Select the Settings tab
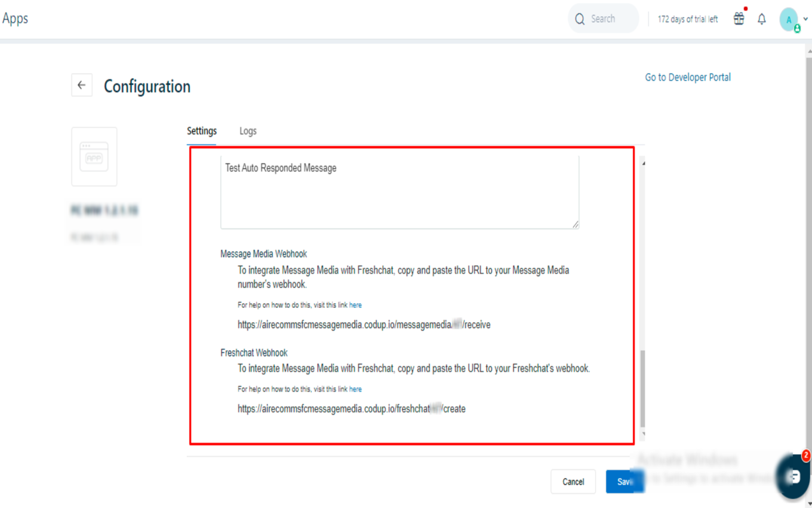Screen dimensions: 812x508 [x=202, y=130]
